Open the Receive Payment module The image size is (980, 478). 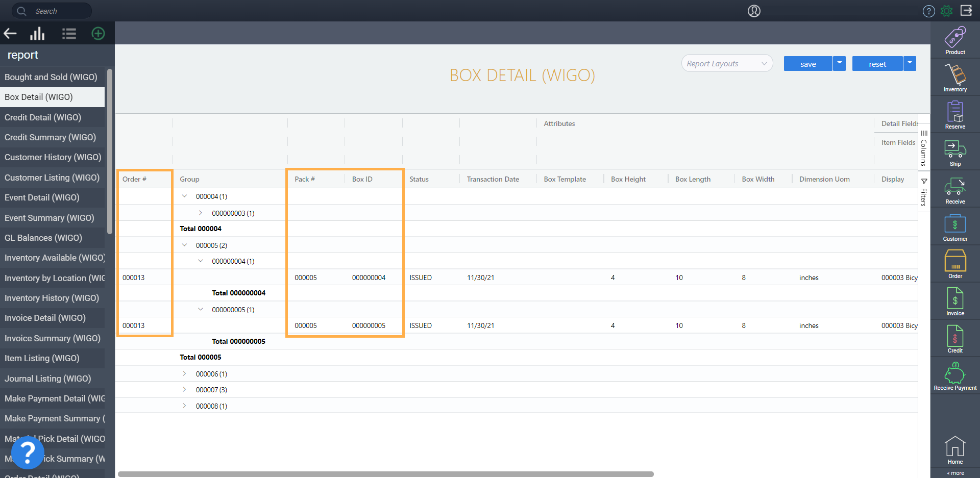tap(955, 376)
